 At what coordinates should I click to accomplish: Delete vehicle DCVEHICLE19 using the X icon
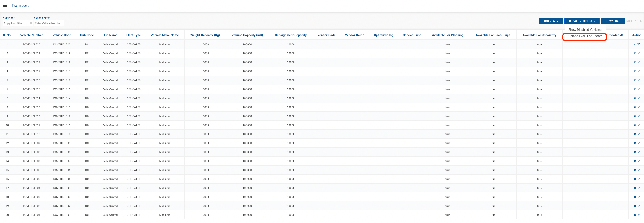tap(635, 53)
